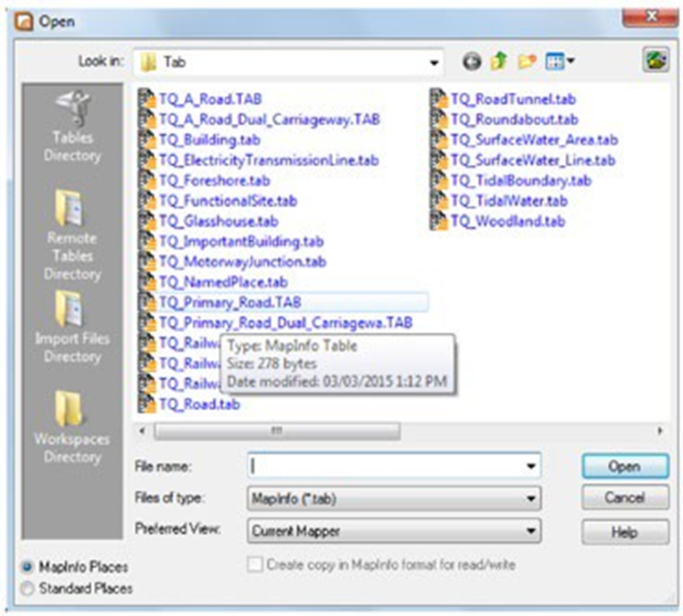Select the TQ_Glasshouse.tab file name
Viewport: 683px width, 616px height.
(x=219, y=221)
